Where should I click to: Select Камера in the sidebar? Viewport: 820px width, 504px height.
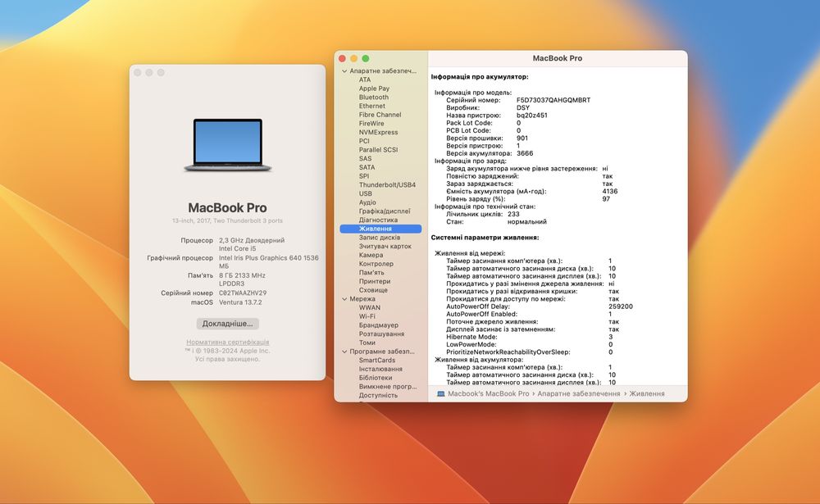[x=371, y=255]
